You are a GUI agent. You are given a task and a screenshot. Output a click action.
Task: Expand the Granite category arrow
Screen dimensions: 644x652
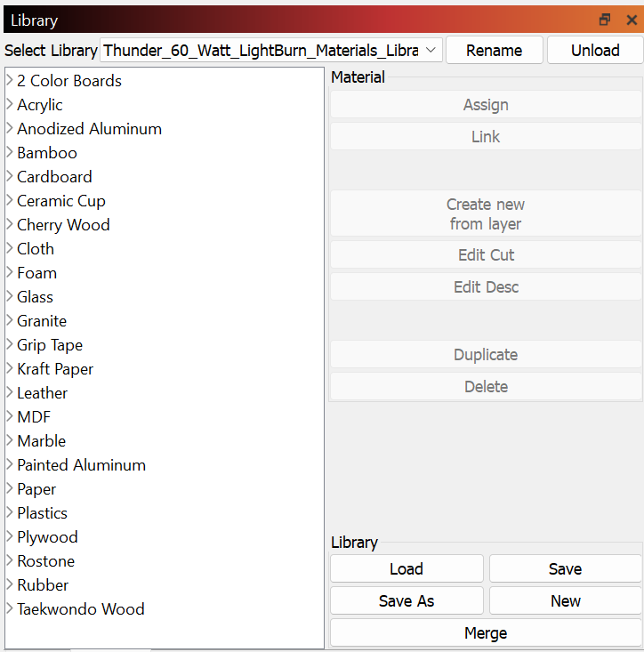(10, 320)
